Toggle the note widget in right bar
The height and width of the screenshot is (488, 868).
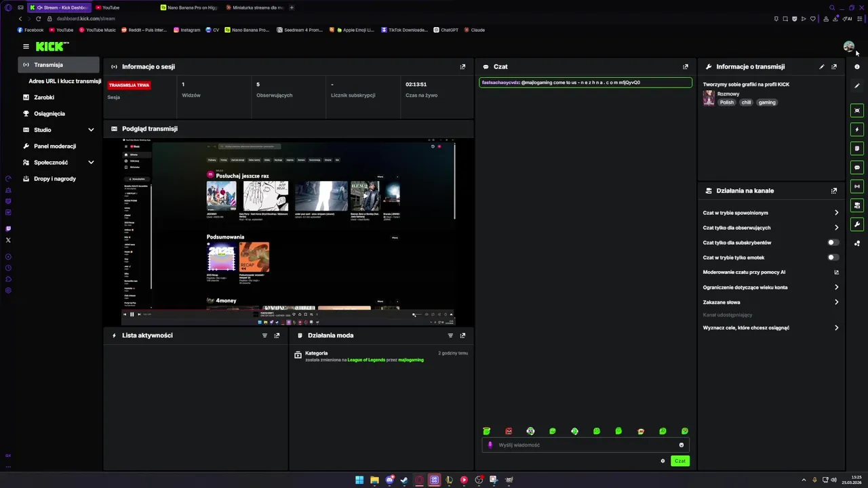[857, 148]
